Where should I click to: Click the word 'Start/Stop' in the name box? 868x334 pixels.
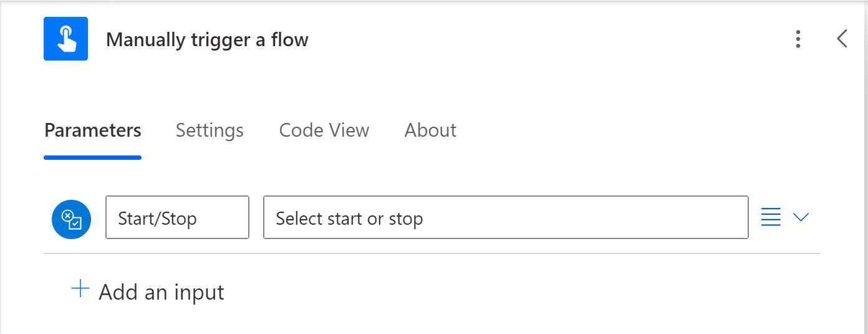tap(158, 219)
